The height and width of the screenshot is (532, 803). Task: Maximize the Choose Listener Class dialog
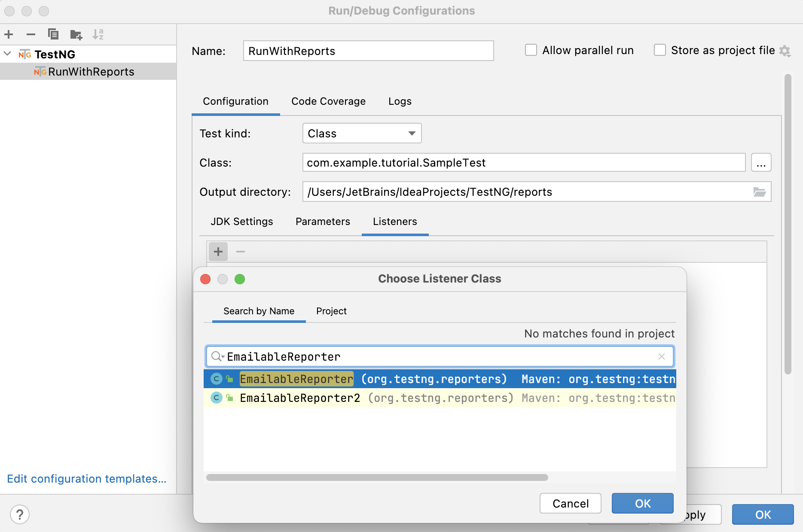click(240, 279)
